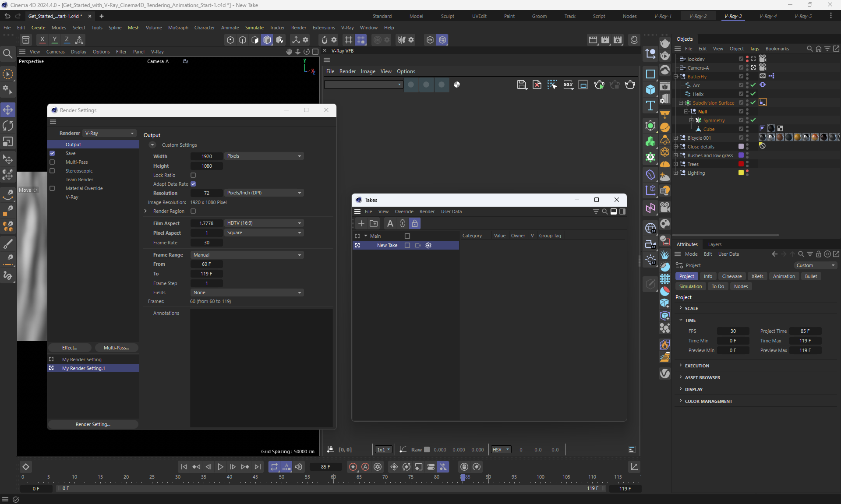
Task: Select the Move tool in left toolbar
Action: [8, 109]
